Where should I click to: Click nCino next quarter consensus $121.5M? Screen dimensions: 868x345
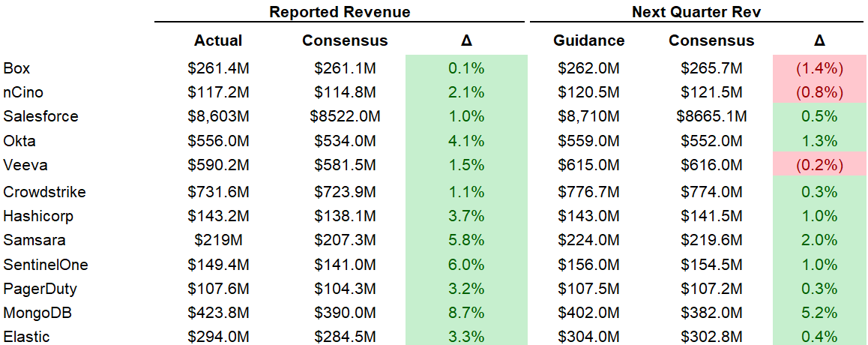[711, 92]
